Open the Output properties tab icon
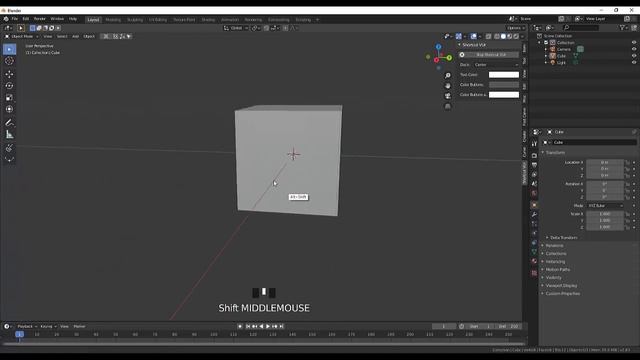The image size is (640, 360). [534, 165]
